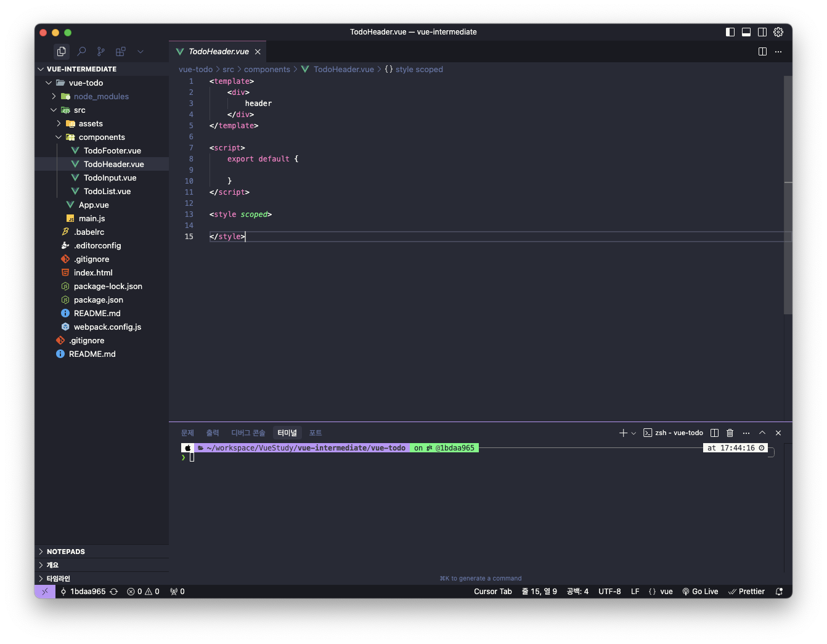The width and height of the screenshot is (827, 644).
Task: Open errors and warnings count
Action: [143, 592]
